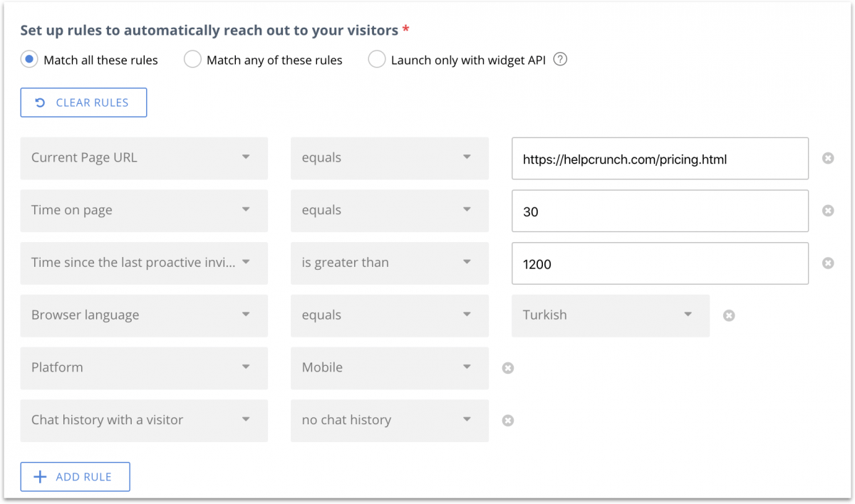Open the is greater than condition dropdown
The width and height of the screenshot is (855, 504).
point(468,263)
